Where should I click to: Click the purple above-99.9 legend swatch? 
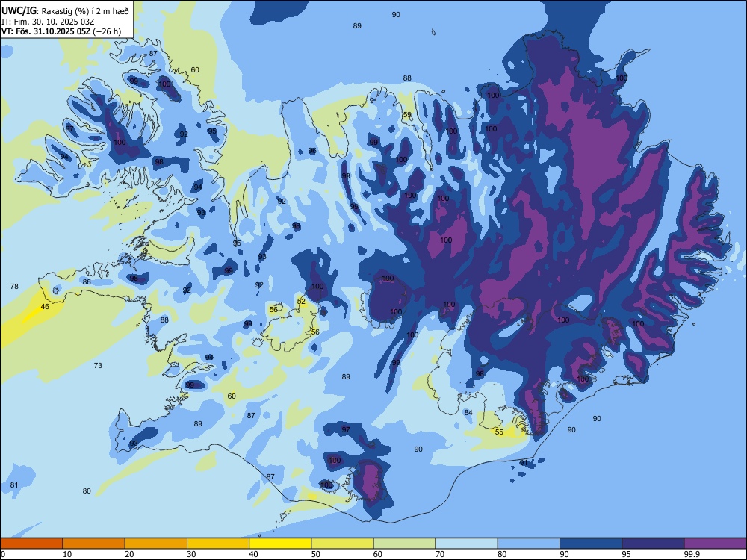click(715, 544)
